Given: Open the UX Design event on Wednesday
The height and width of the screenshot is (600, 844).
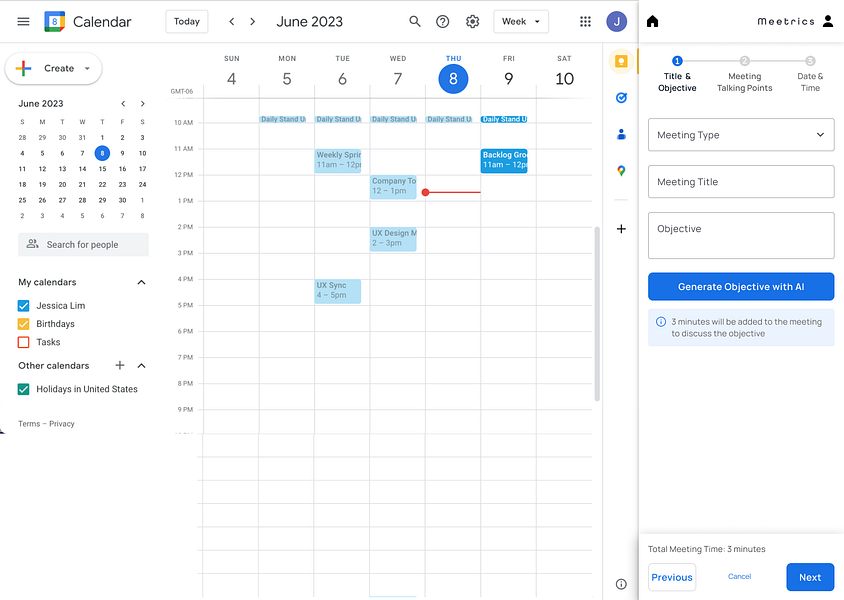Looking at the screenshot, I should (393, 238).
